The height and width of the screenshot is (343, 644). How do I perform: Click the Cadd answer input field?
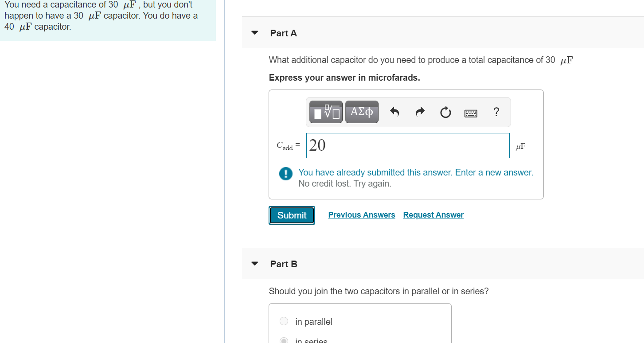(x=407, y=145)
